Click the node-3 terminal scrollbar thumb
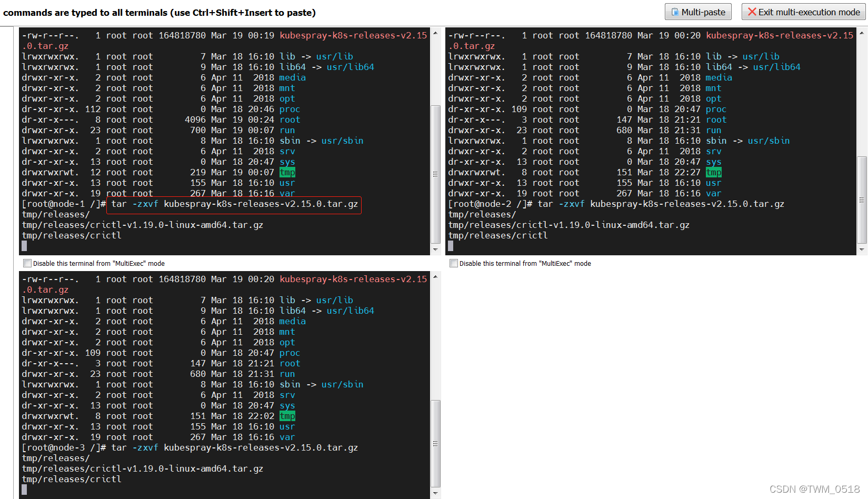Viewport: 868px width, 499px height. pyautogui.click(x=435, y=443)
